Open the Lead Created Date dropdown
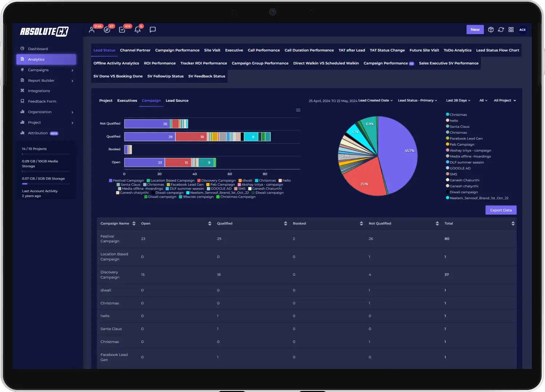The width and height of the screenshot is (545, 392). coord(376,101)
